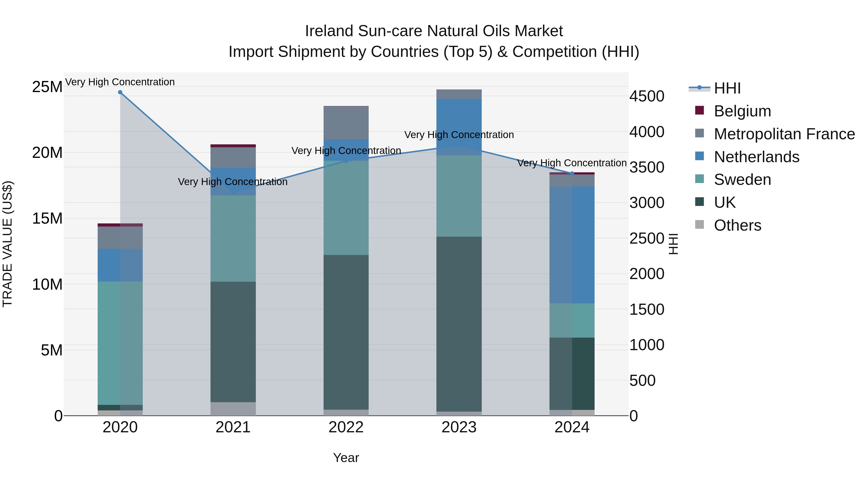Click the UK segment of the 2023 bar

459,324
